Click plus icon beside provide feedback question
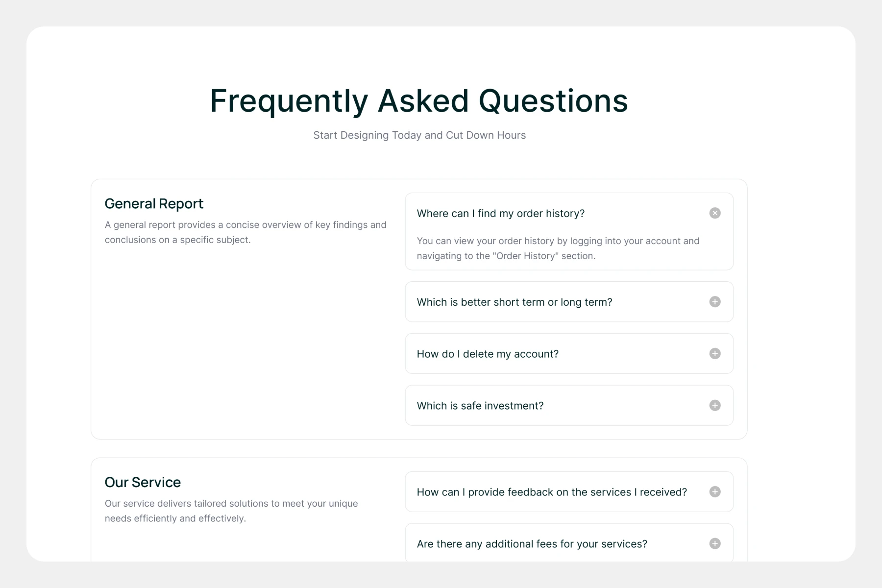 pos(714,492)
